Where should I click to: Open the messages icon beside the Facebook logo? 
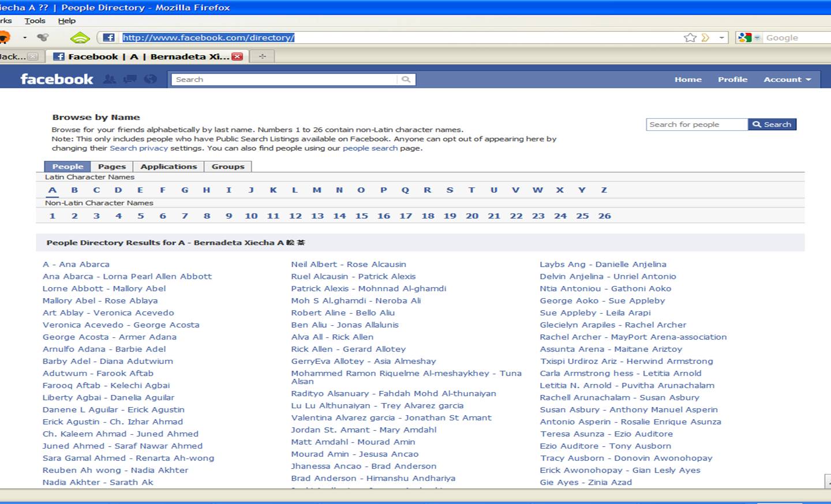[x=130, y=79]
